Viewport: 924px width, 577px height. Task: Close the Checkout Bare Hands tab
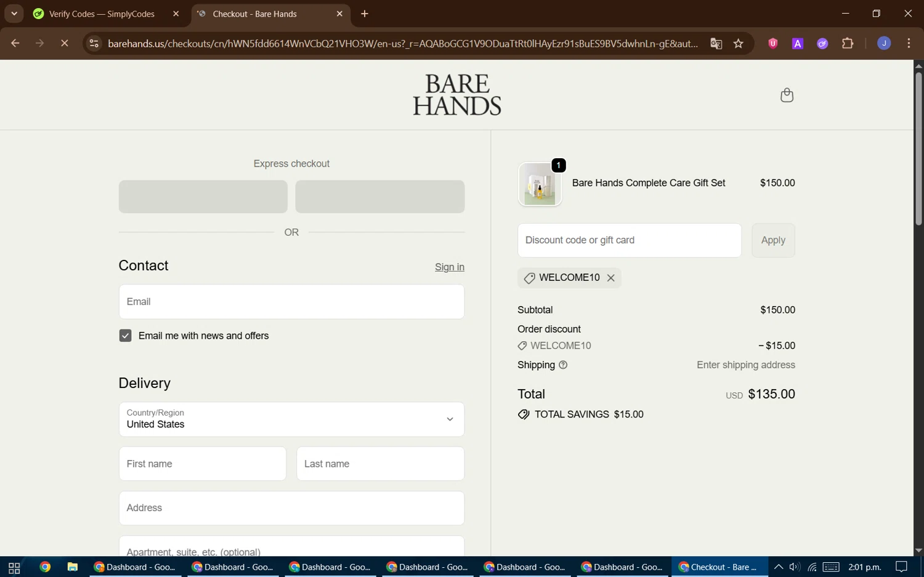pyautogui.click(x=339, y=14)
